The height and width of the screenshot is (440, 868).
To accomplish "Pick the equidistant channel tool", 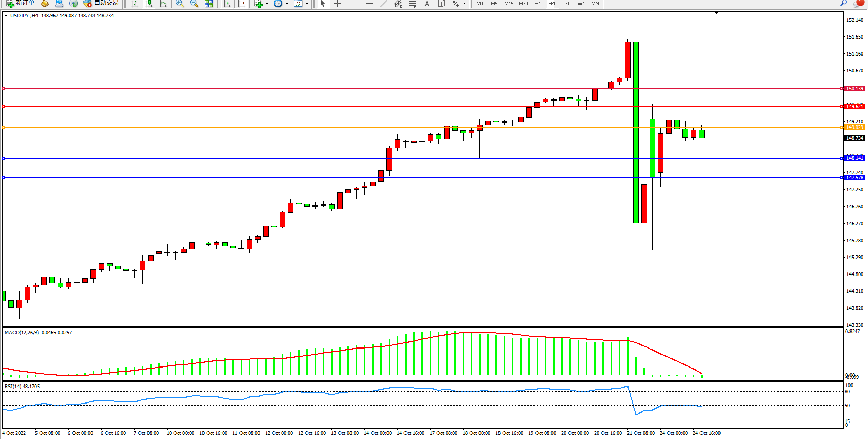I will coord(398,4).
